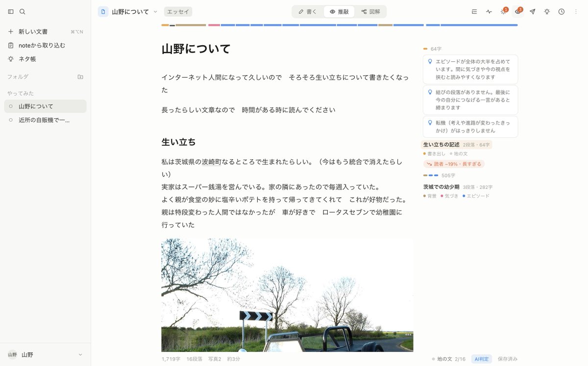Click the pink segment in structure bar

pos(214,25)
